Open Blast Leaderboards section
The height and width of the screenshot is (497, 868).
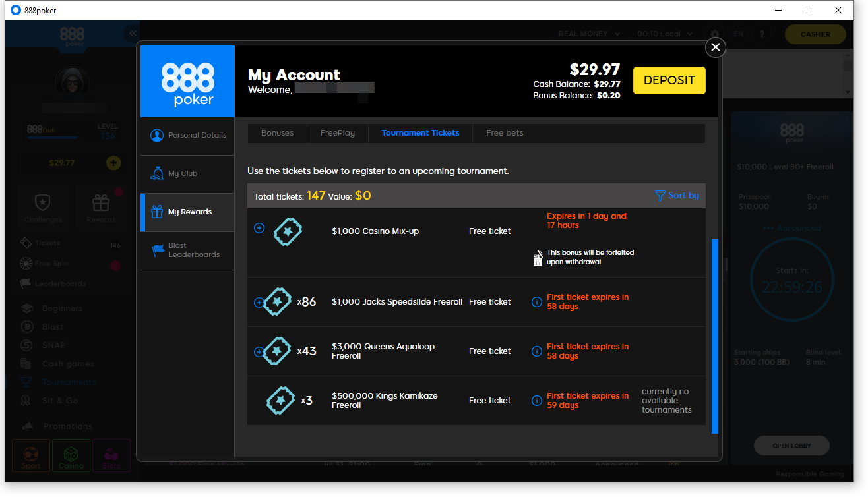pyautogui.click(x=188, y=250)
